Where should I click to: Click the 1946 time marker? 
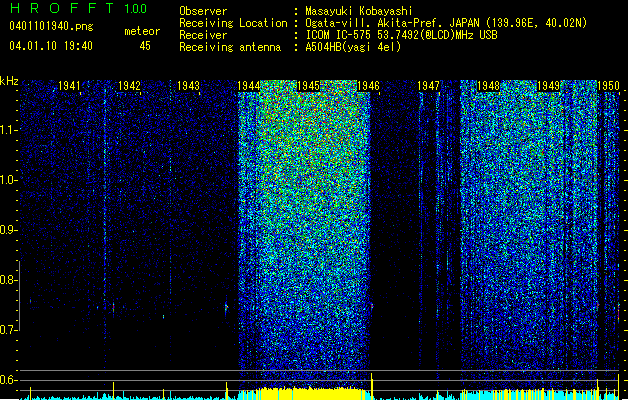368,86
